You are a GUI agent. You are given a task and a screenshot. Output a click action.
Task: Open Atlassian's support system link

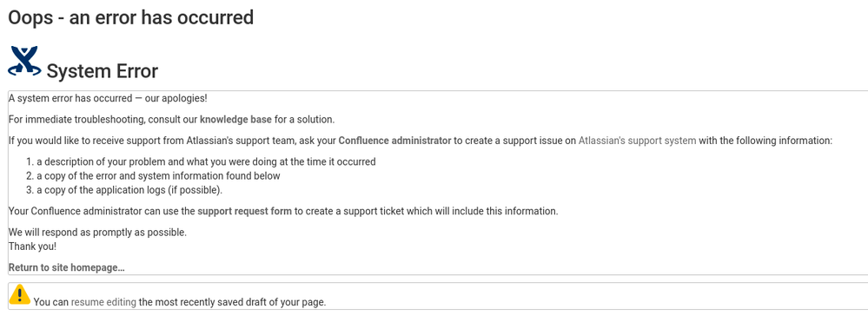click(637, 141)
